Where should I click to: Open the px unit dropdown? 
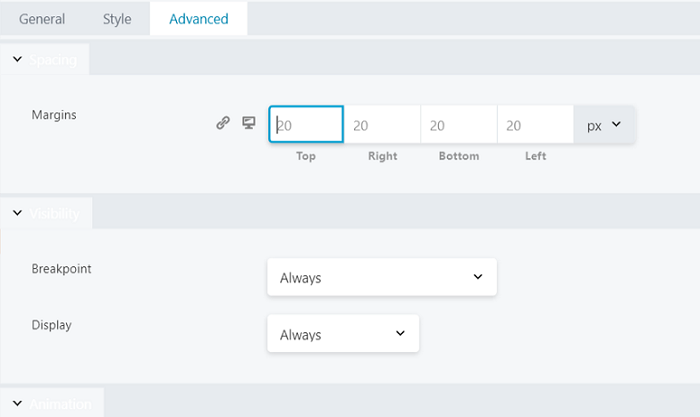[x=604, y=125]
